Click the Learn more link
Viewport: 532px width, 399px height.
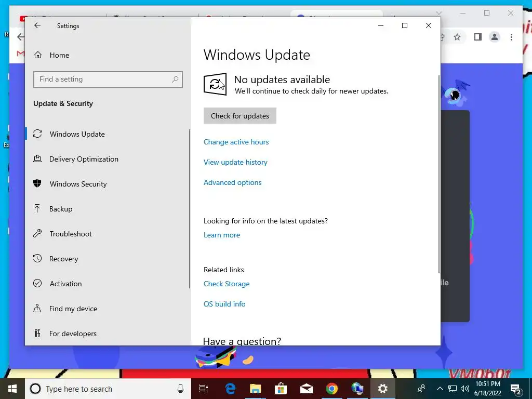pos(221,235)
